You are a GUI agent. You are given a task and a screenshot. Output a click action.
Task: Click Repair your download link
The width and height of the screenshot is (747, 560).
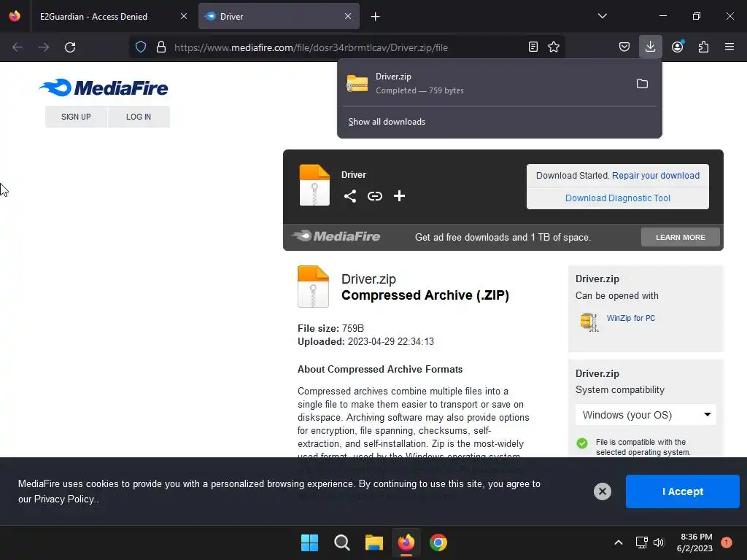pyautogui.click(x=656, y=176)
